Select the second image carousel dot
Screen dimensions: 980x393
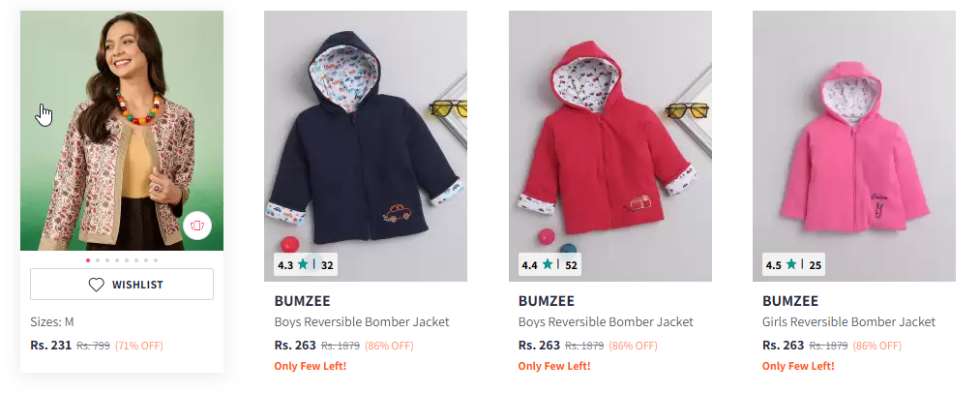[98, 260]
